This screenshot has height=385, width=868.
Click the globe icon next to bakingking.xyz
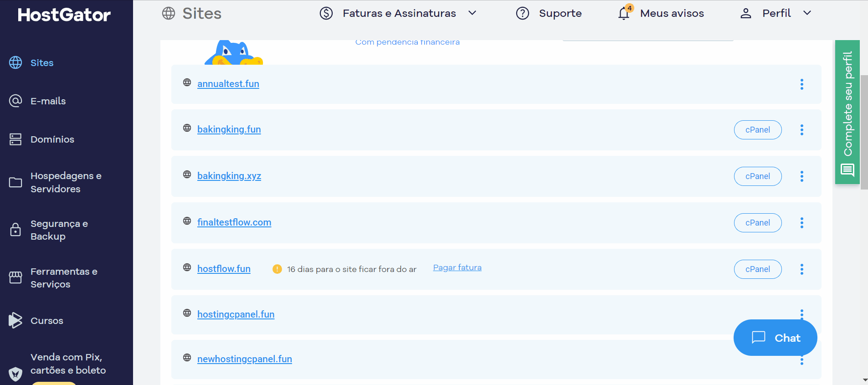click(x=187, y=175)
